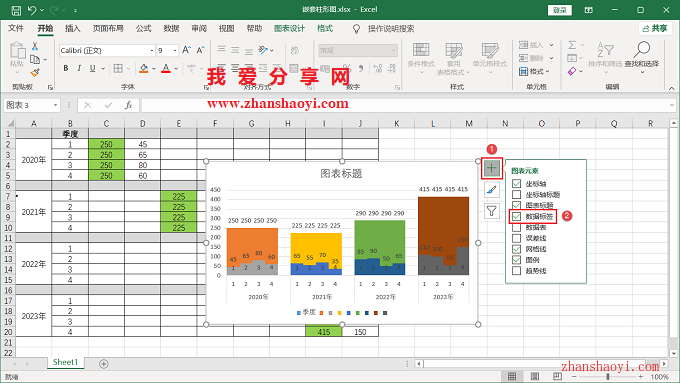This screenshot has width=680, height=383.
Task: Add a new sheet with plus icon
Action: [x=104, y=364]
